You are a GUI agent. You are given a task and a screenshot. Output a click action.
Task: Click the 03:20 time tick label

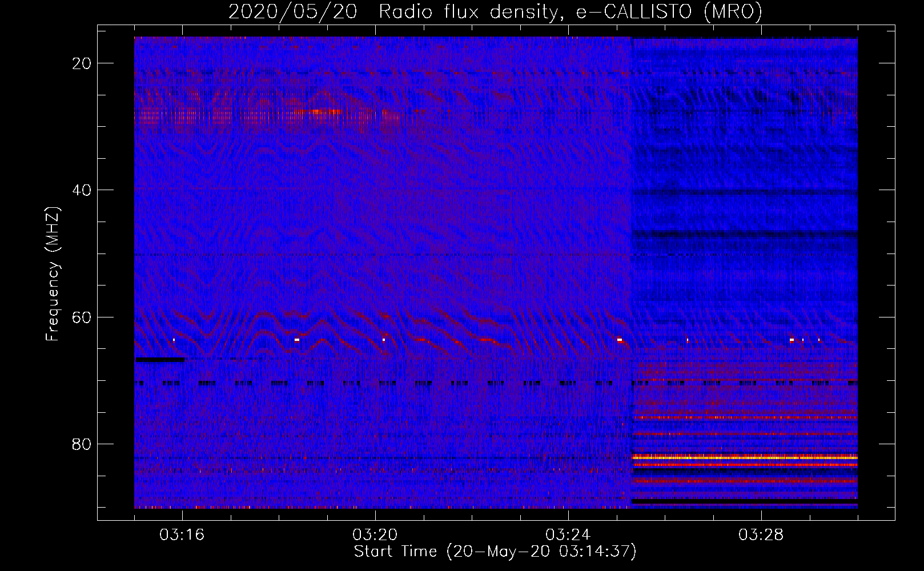(x=375, y=535)
